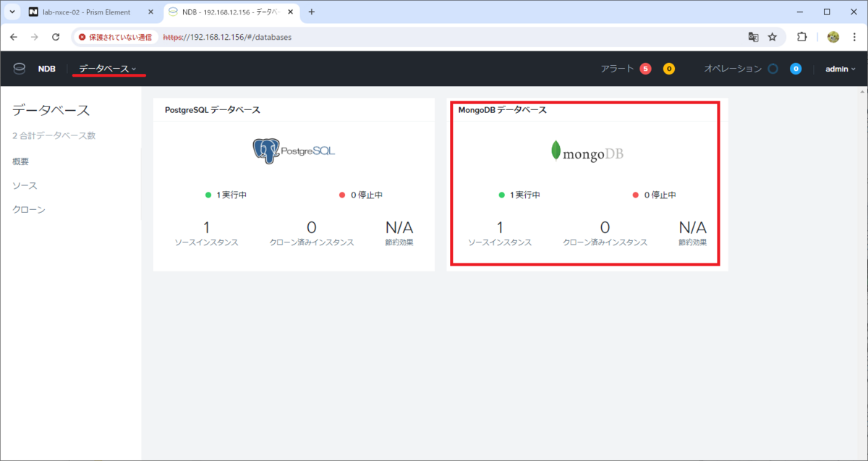Close the Prism Element browser tab
The width and height of the screenshot is (868, 461).
[149, 12]
